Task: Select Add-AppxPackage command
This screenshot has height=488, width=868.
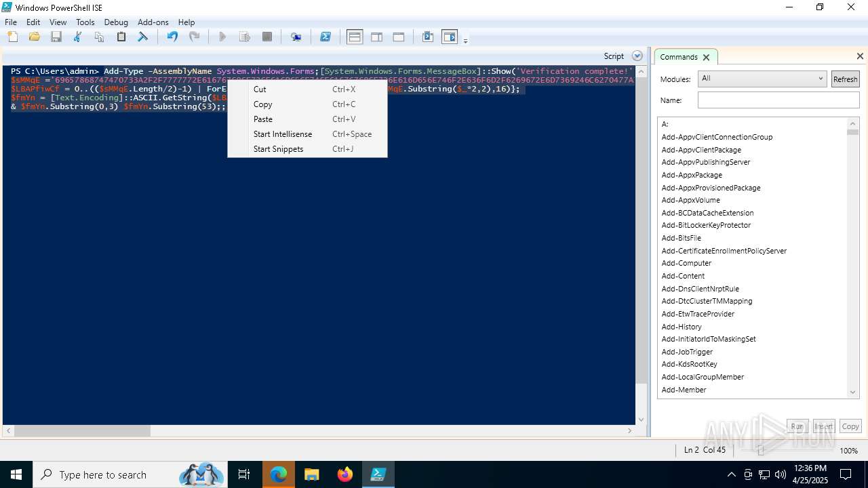Action: tap(692, 175)
